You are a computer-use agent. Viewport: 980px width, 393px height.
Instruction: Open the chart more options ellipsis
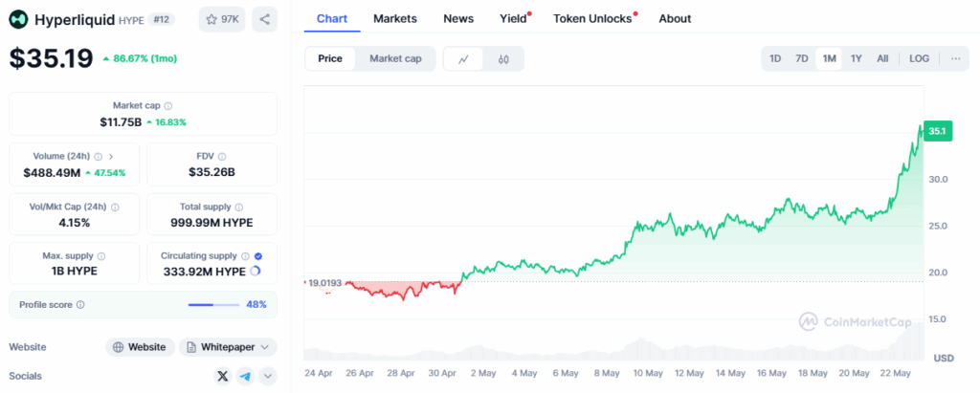pyautogui.click(x=955, y=58)
